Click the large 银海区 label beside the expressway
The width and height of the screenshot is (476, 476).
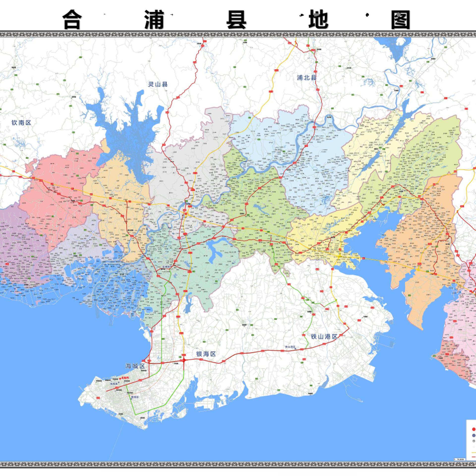(x=206, y=354)
